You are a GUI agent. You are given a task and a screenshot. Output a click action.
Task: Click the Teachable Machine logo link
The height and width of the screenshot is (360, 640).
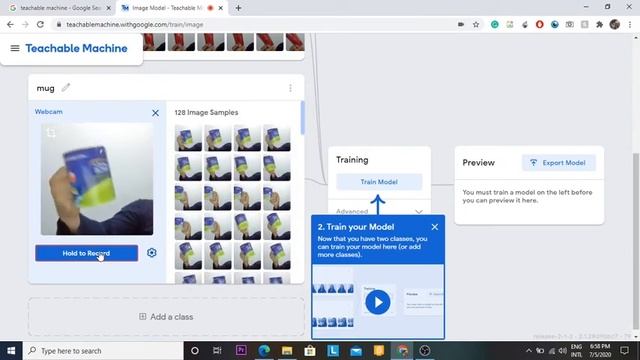click(x=76, y=48)
